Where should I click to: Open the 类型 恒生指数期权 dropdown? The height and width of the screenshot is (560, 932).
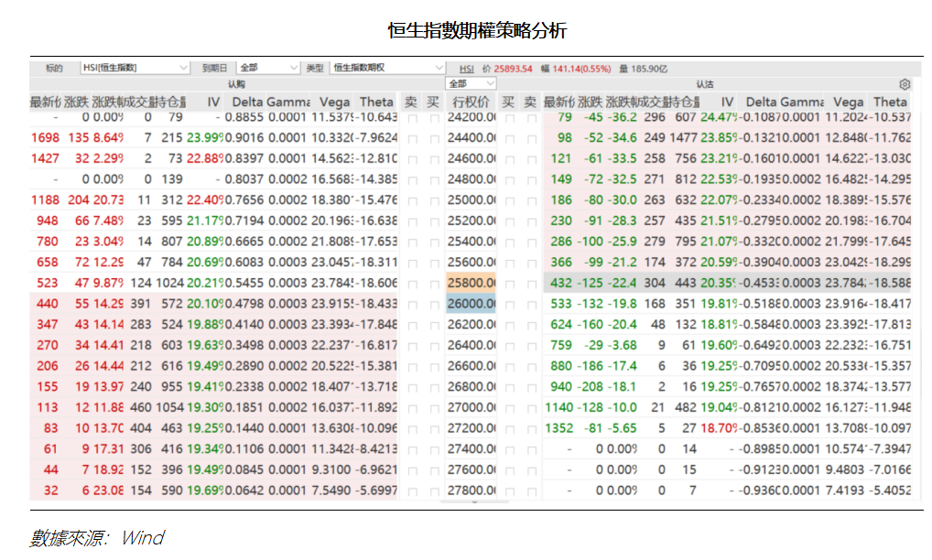(387, 68)
